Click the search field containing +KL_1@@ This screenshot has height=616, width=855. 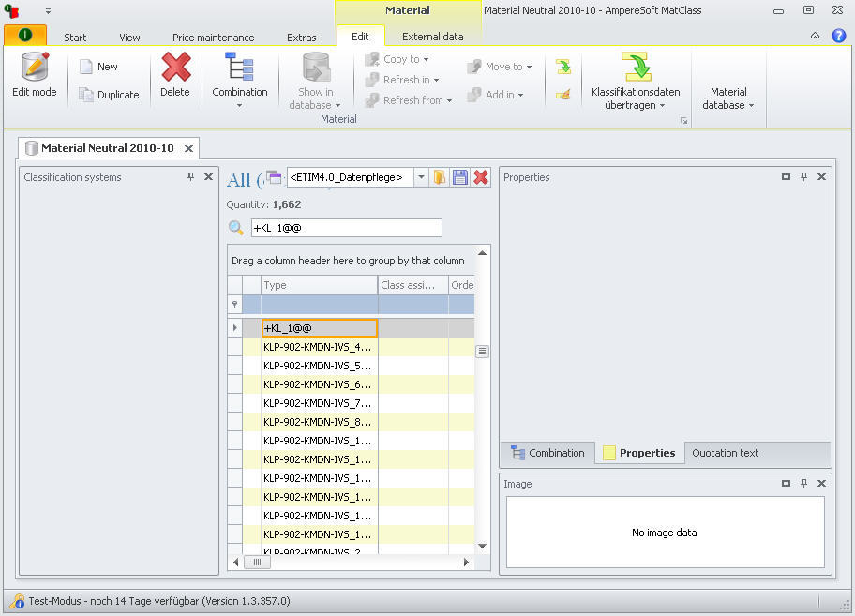[346, 228]
